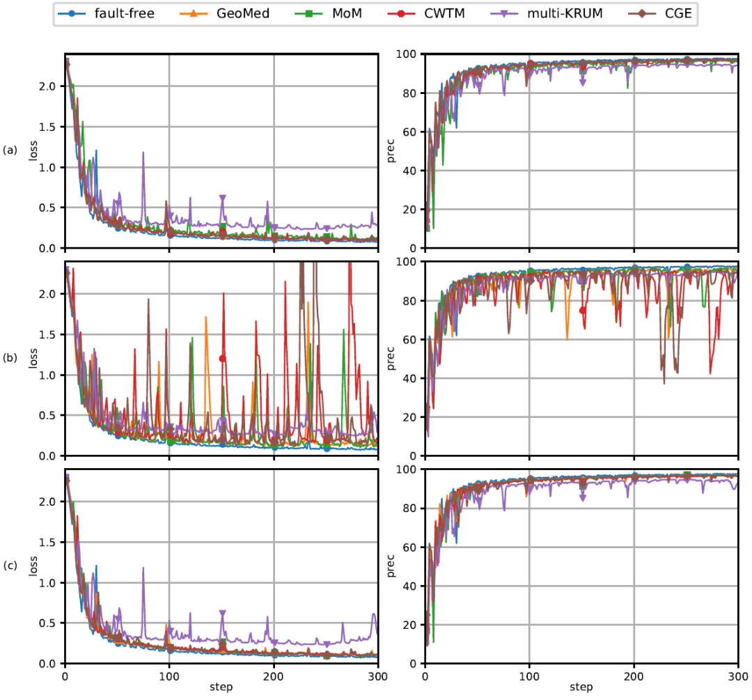Screen dimensions: 752x700
Task: Click the step axis label under the bottom-right plot
Action: (x=581, y=687)
